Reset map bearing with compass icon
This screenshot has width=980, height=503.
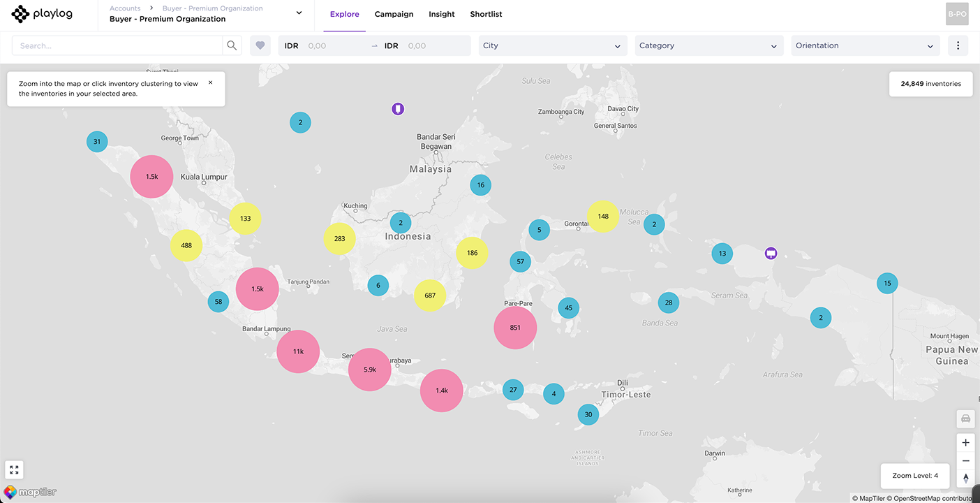[x=966, y=479]
